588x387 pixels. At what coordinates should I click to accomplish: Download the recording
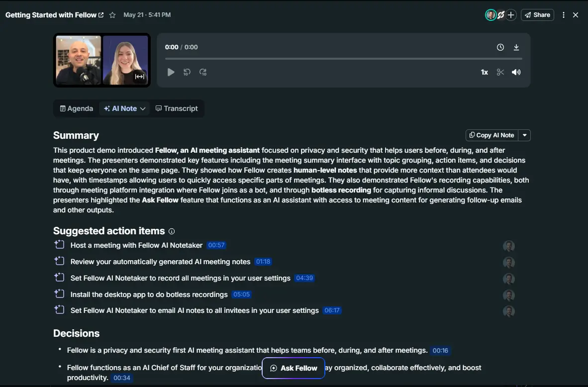[x=516, y=47]
